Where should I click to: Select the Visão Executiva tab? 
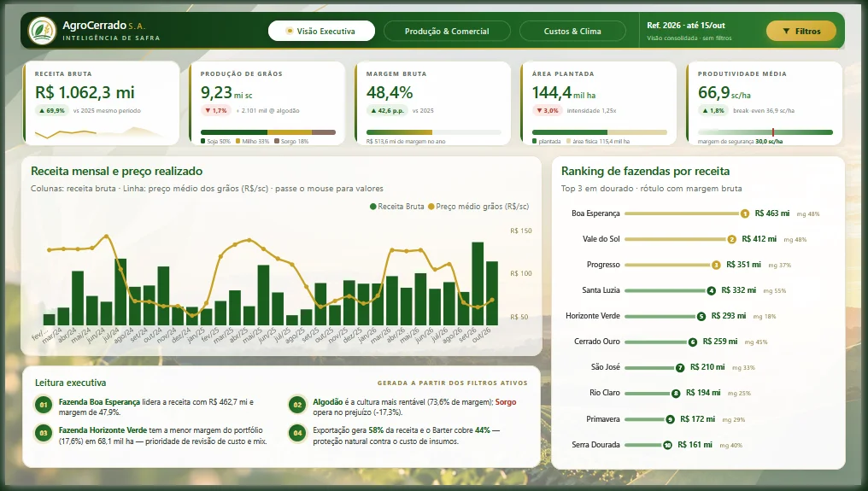(x=321, y=31)
